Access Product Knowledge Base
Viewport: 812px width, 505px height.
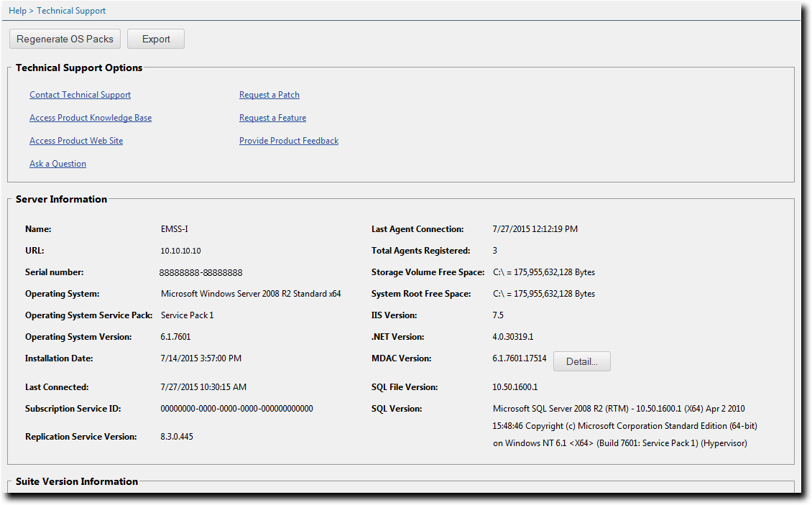click(x=91, y=117)
